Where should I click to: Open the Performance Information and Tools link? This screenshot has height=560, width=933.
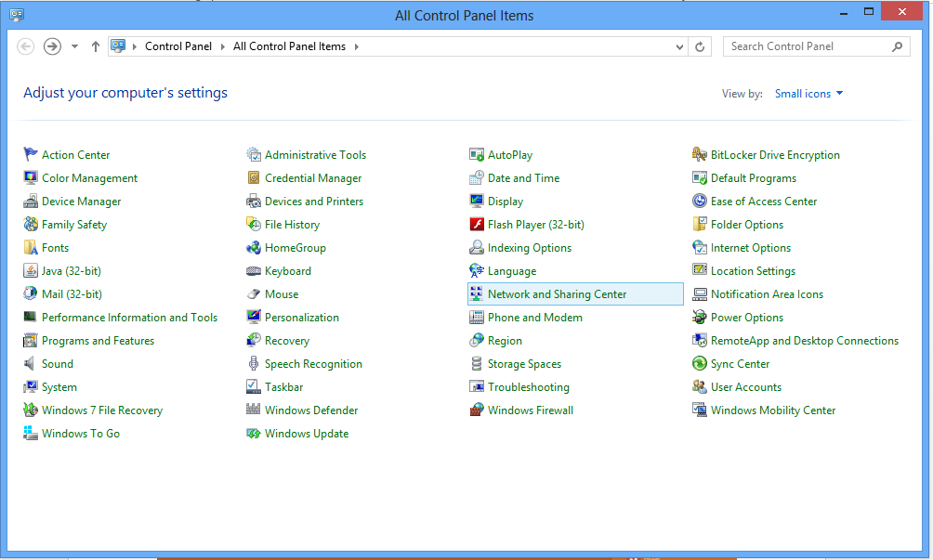click(x=130, y=318)
